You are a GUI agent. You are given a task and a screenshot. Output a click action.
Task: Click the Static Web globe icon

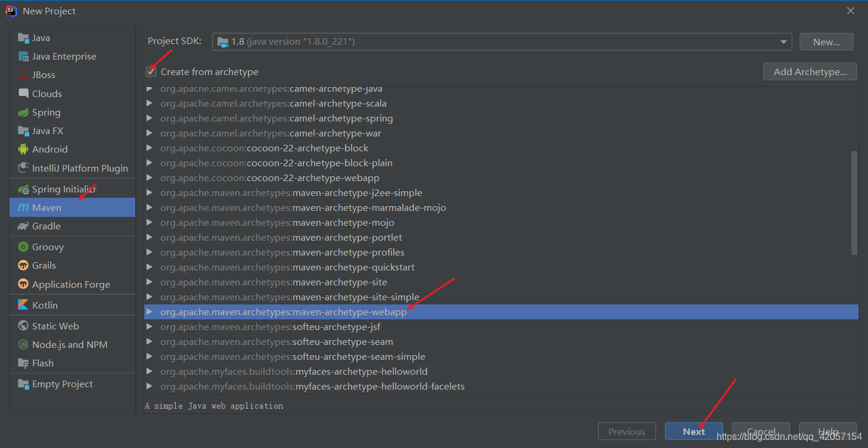tap(23, 326)
